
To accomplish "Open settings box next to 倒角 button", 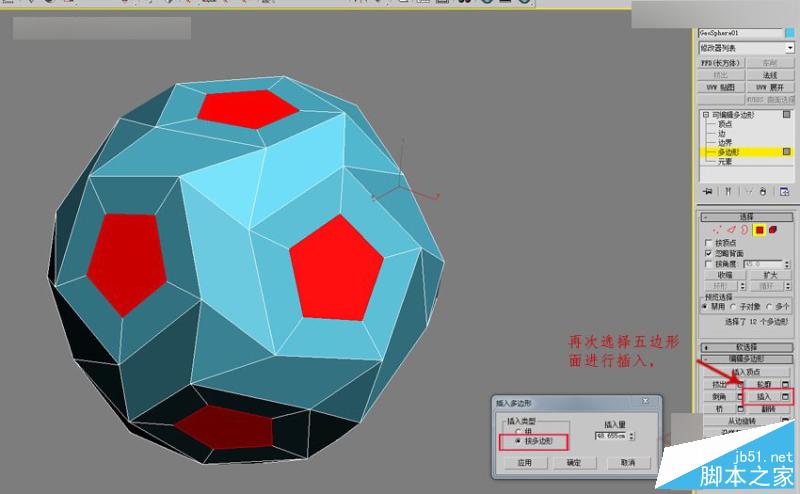I will click(740, 397).
